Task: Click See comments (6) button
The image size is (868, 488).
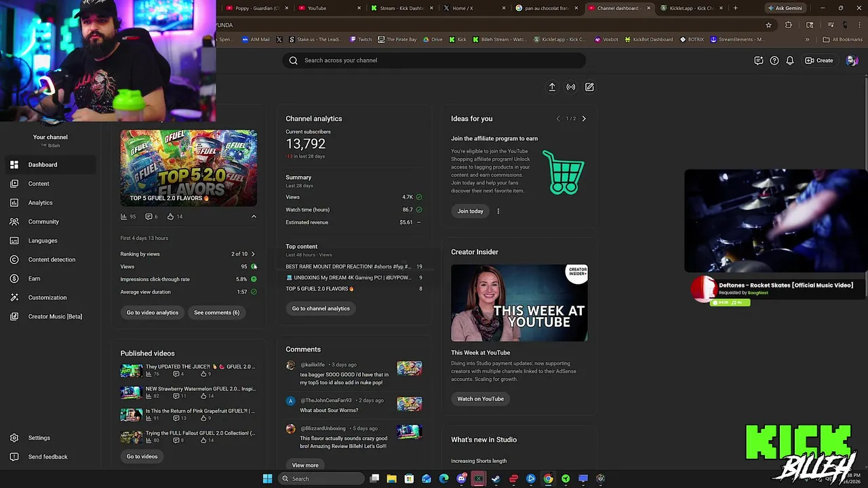Action: pyautogui.click(x=216, y=312)
